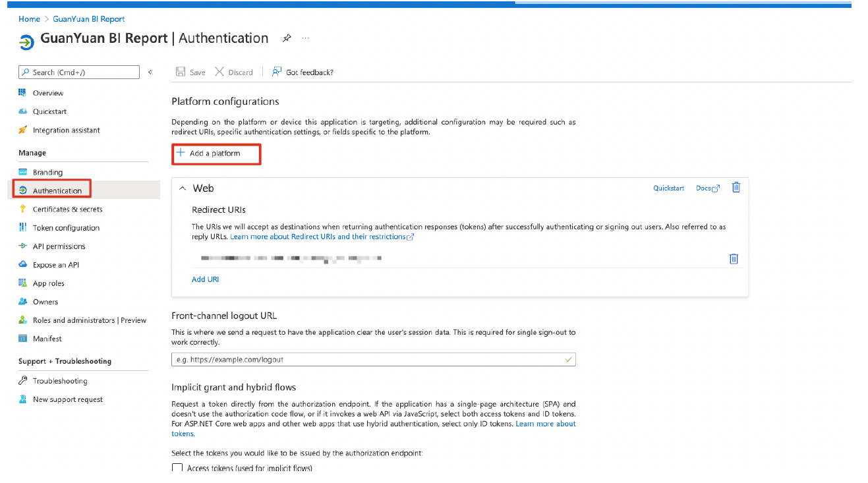Focus the sidebar Search (Cmd+/) box
Screen dimensions: 868x483
pyautogui.click(x=79, y=72)
